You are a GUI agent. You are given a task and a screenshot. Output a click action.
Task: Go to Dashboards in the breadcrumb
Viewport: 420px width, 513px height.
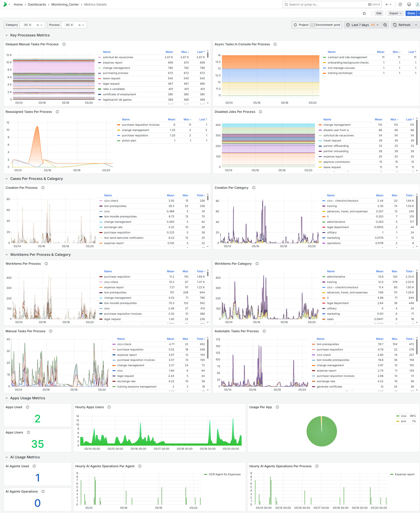tap(37, 4)
